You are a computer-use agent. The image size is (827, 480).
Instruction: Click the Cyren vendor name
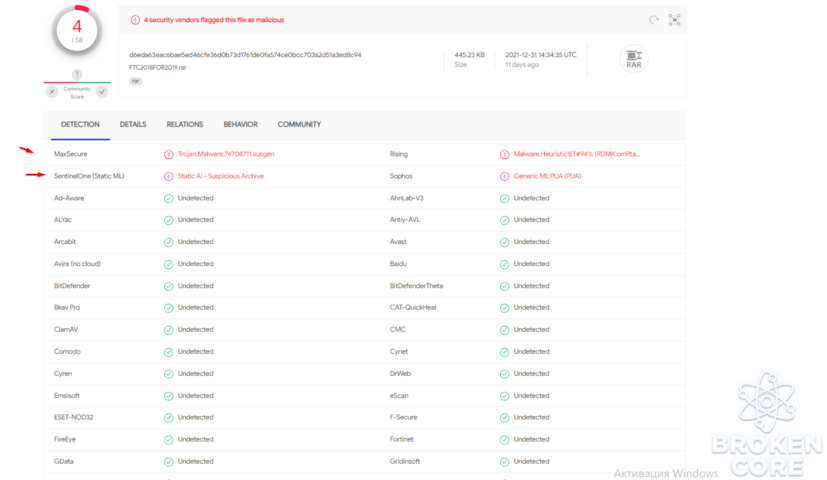[63, 373]
